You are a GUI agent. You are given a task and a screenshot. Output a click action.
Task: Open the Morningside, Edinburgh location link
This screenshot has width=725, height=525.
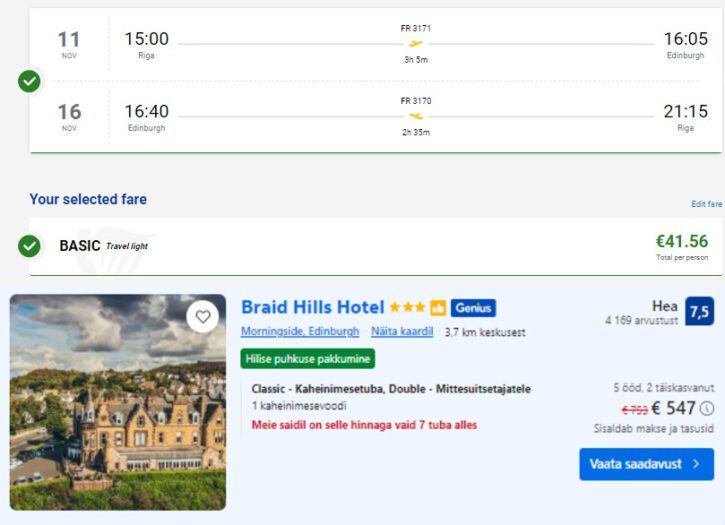coord(300,332)
